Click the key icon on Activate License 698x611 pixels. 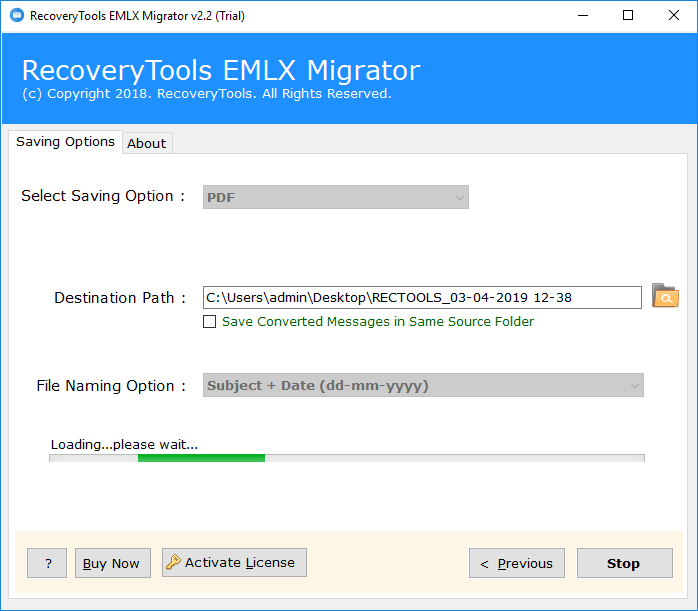coord(173,562)
